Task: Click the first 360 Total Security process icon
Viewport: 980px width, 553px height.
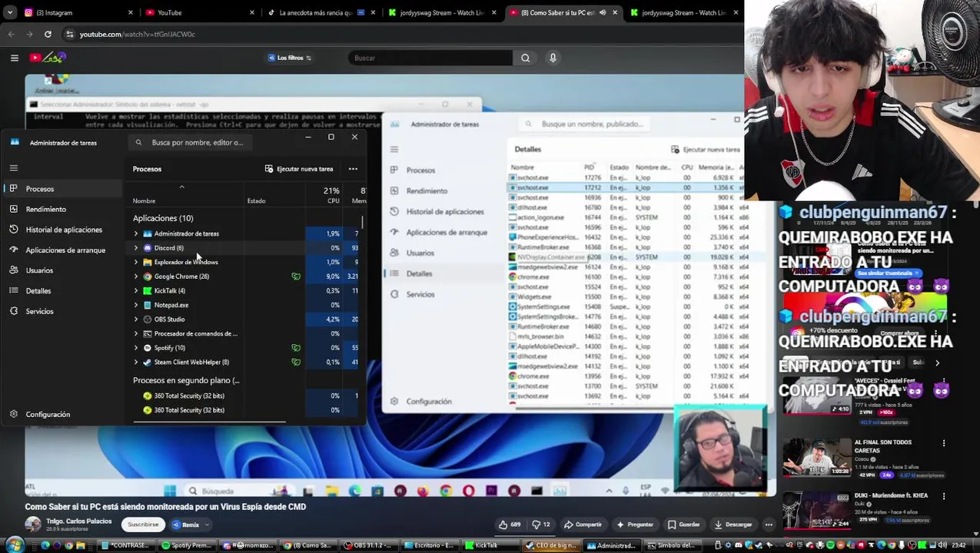Action: click(148, 396)
